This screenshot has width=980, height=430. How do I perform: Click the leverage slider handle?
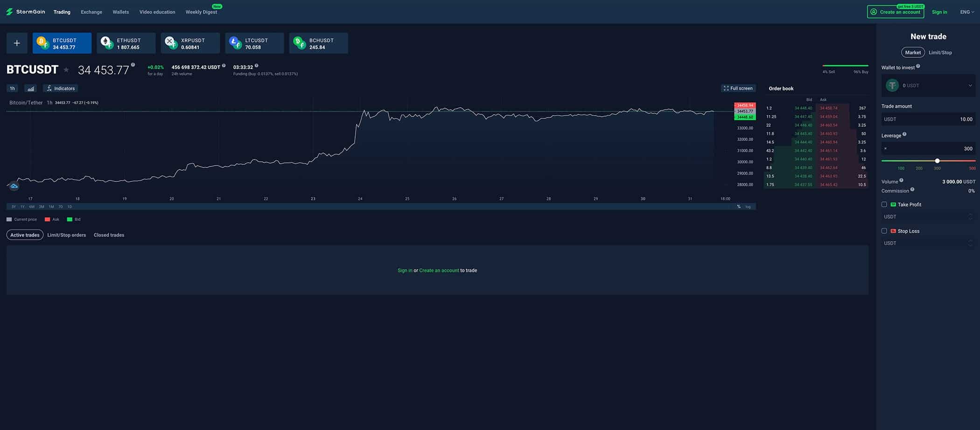pos(937,161)
